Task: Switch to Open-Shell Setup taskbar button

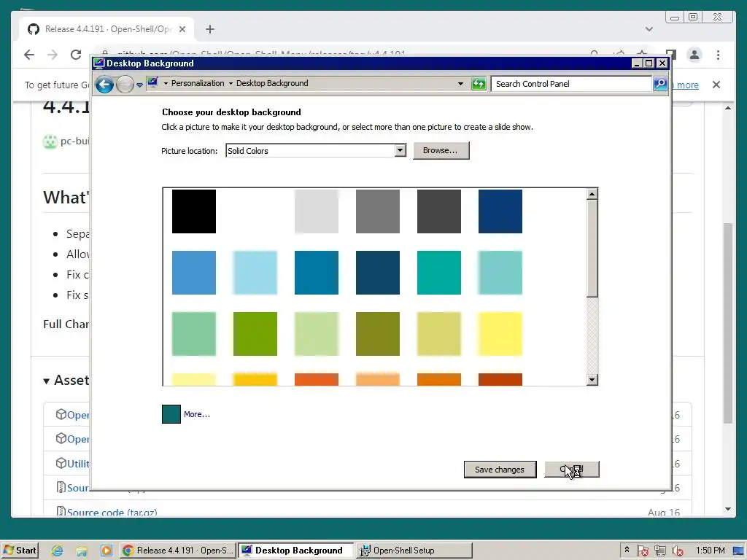Action: pos(414,551)
